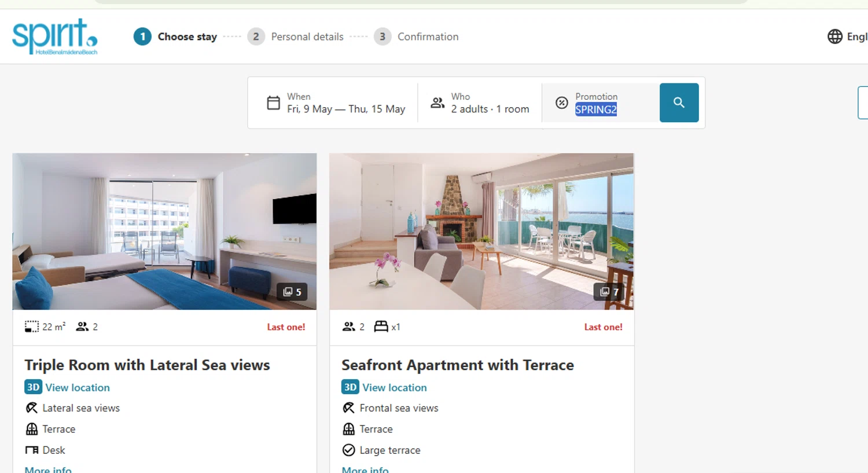Click room size icon beside 22 m²
The width and height of the screenshot is (868, 473).
(x=32, y=327)
